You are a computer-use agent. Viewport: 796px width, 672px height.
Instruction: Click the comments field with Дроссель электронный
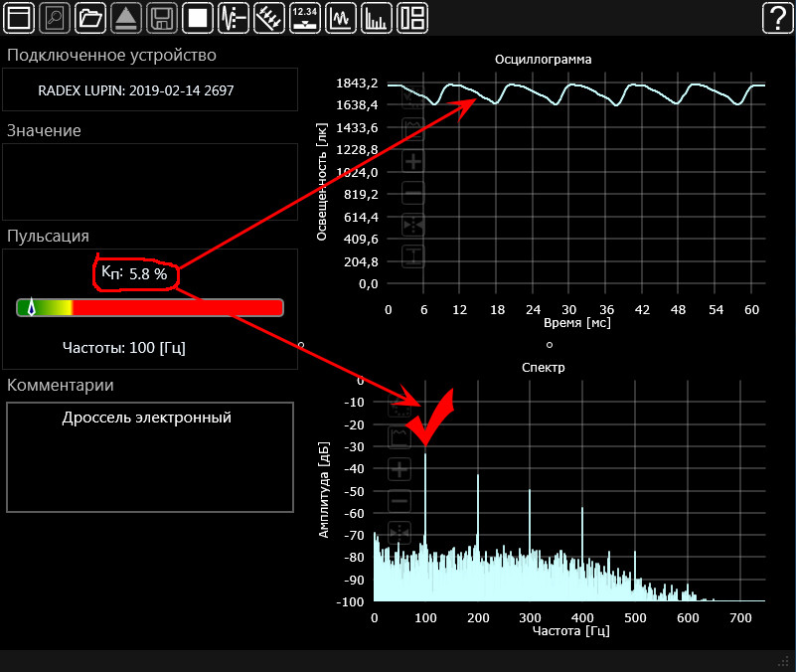click(150, 457)
